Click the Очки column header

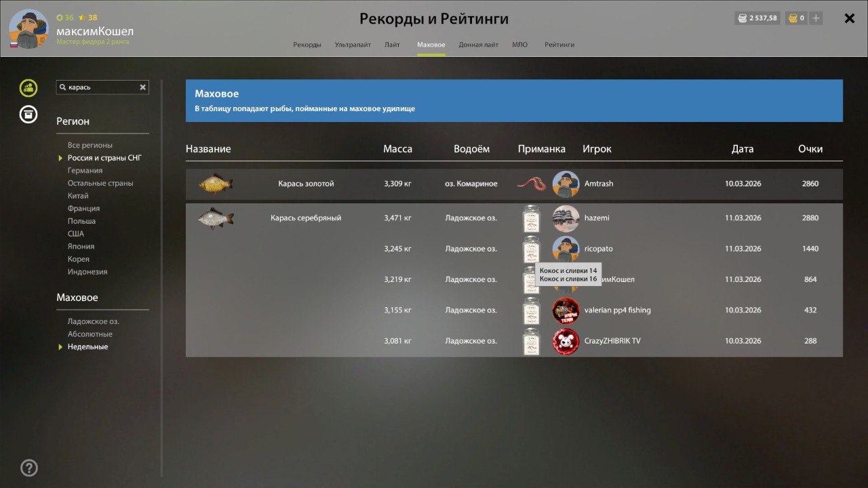810,149
